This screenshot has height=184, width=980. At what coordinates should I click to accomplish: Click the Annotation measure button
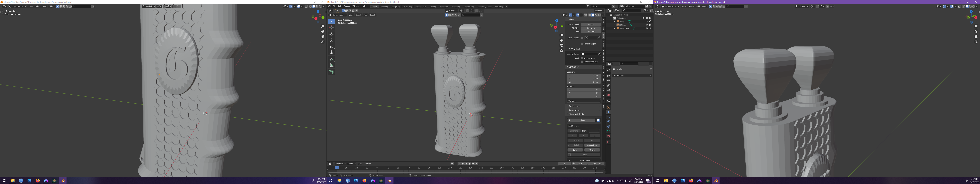click(592, 145)
